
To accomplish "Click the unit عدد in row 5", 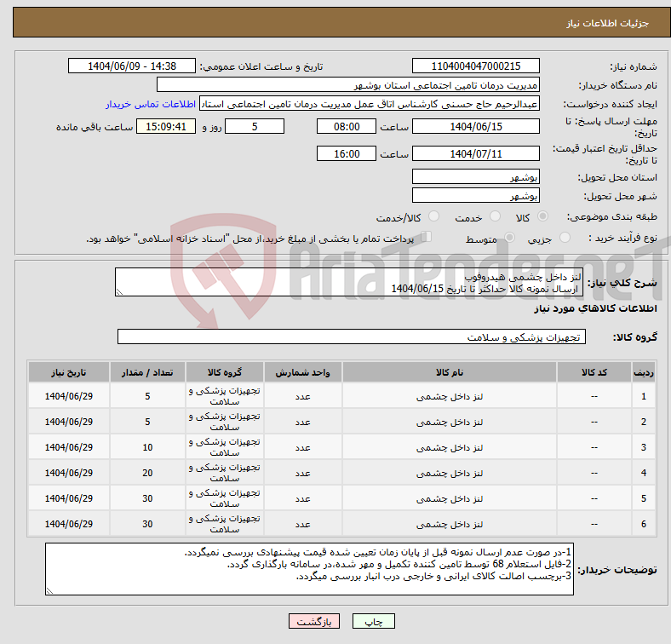I will click(302, 499).
